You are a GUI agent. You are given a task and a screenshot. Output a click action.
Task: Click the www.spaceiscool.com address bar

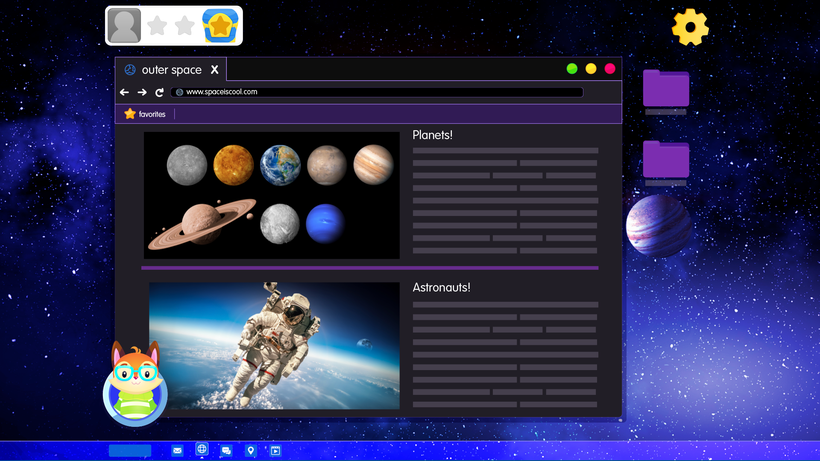(x=380, y=92)
